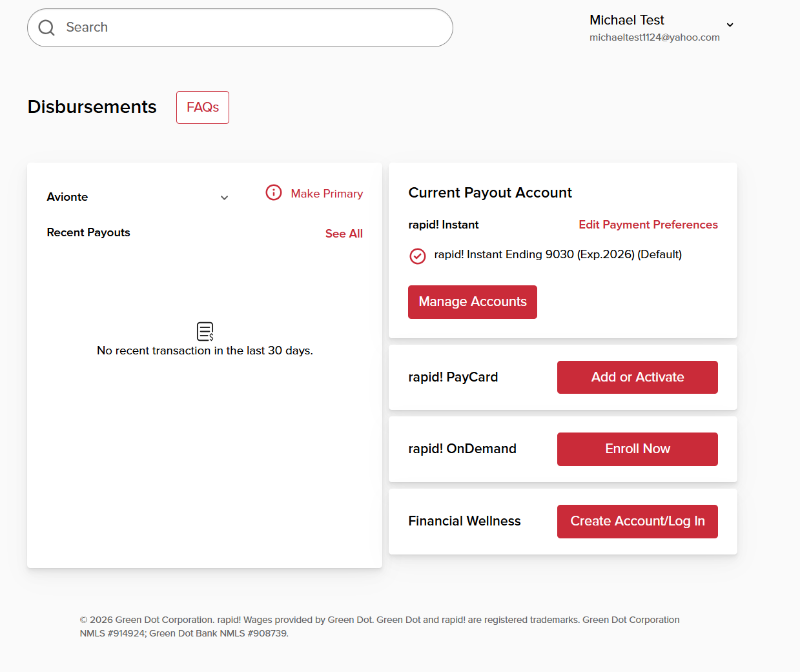Click the Michael Test user name
The image size is (800, 672).
[x=627, y=20]
